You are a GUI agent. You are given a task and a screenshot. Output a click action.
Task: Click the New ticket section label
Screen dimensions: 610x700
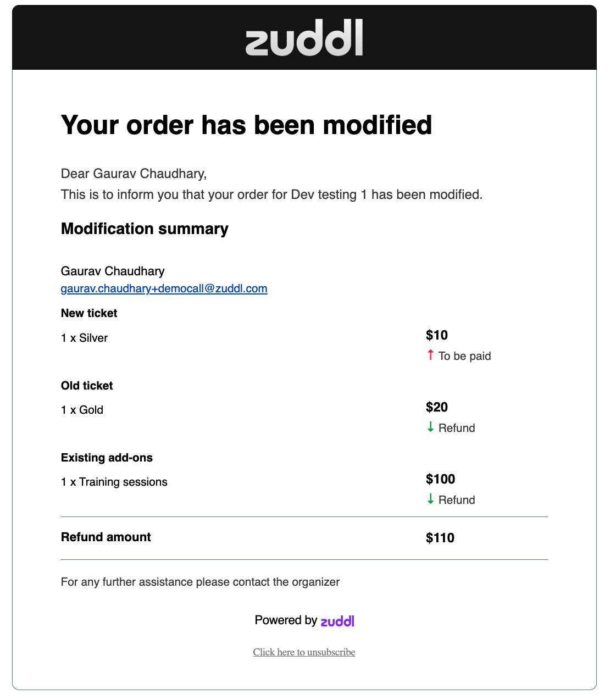coord(89,313)
